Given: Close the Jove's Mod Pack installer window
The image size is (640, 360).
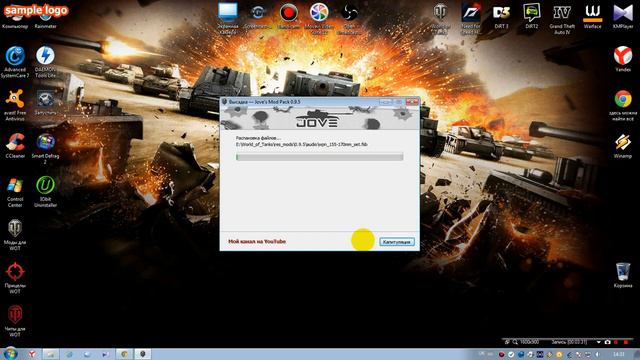Looking at the screenshot, I should point(412,102).
